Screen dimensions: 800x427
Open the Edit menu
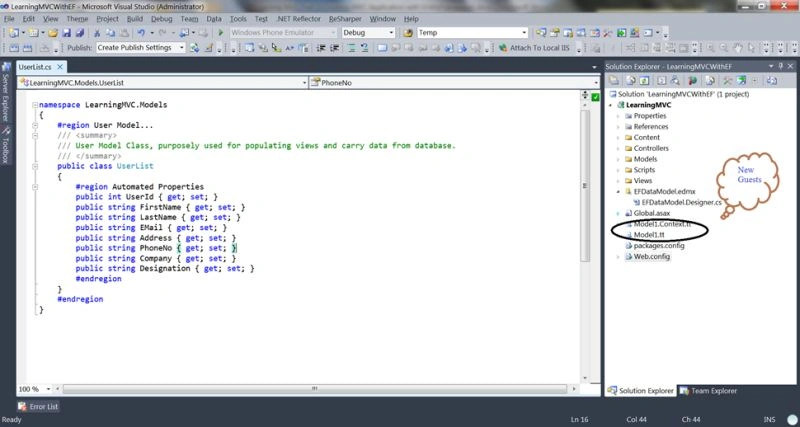tap(29, 19)
